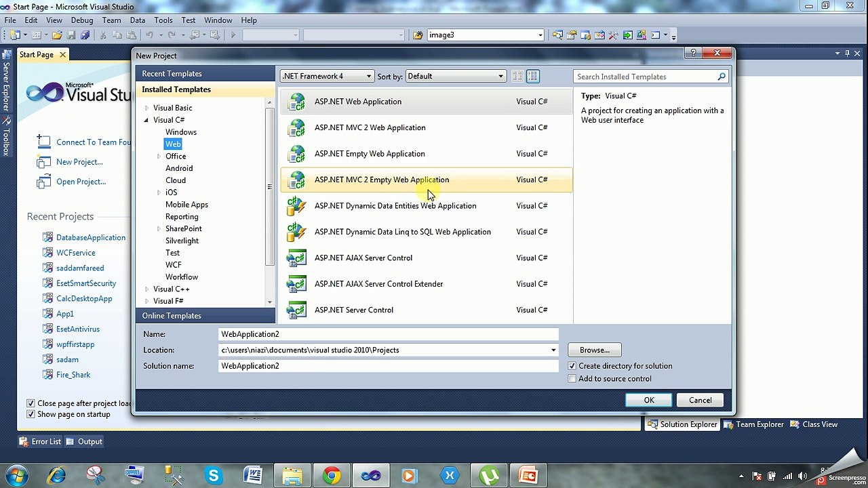Viewport: 868px width, 488px height.
Task: Select the Silverlight template category
Action: coord(182,241)
